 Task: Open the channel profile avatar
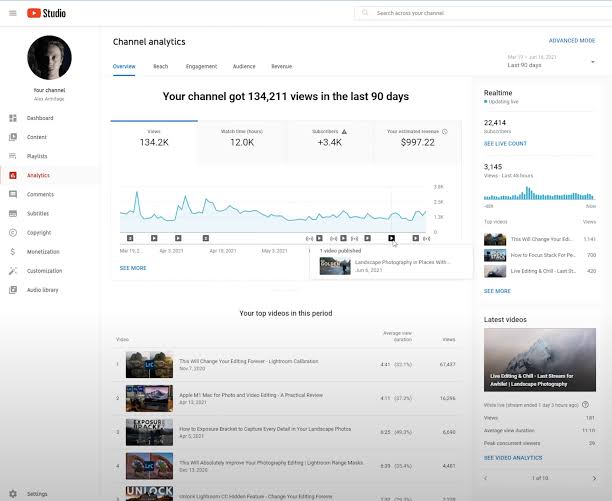pos(50,57)
